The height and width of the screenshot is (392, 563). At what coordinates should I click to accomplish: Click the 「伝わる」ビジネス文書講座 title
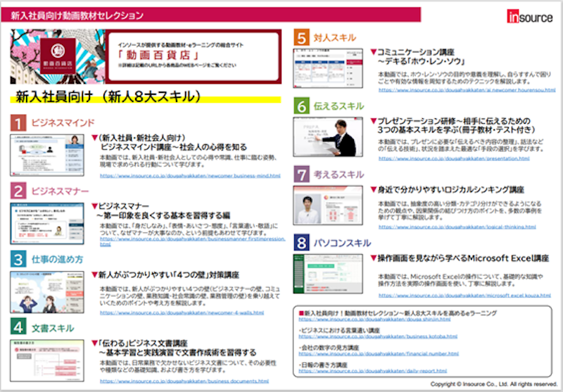coord(143,343)
